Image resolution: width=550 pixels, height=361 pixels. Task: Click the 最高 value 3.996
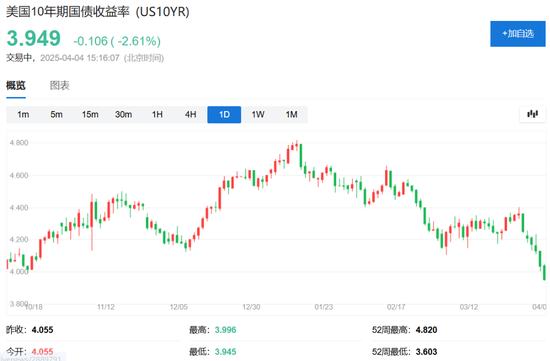click(226, 330)
